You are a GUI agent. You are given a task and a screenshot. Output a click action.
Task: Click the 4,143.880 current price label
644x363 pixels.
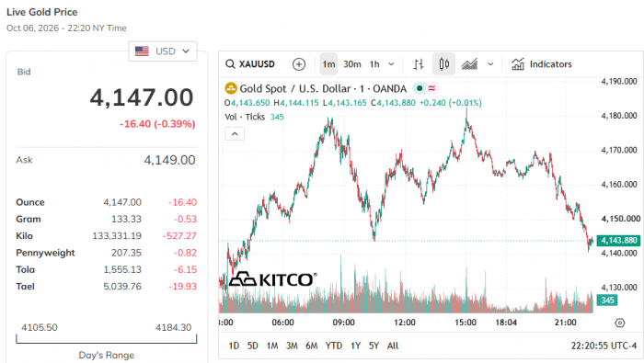618,241
